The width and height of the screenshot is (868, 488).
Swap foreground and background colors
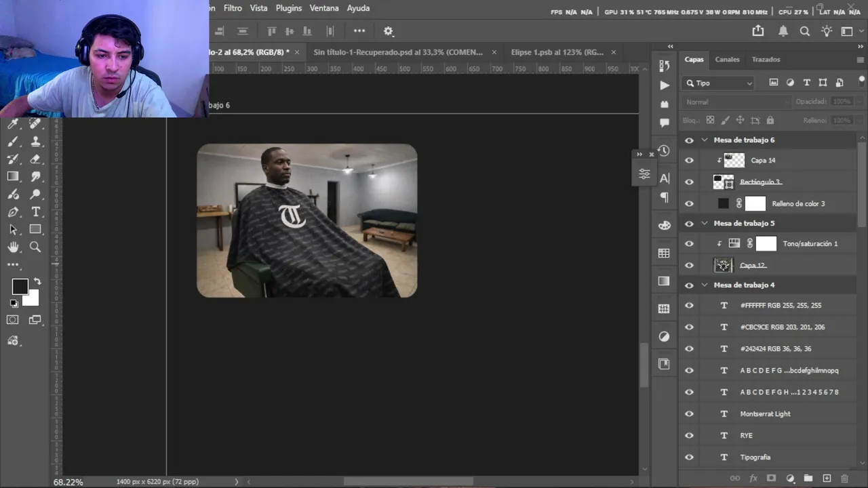coord(37,281)
